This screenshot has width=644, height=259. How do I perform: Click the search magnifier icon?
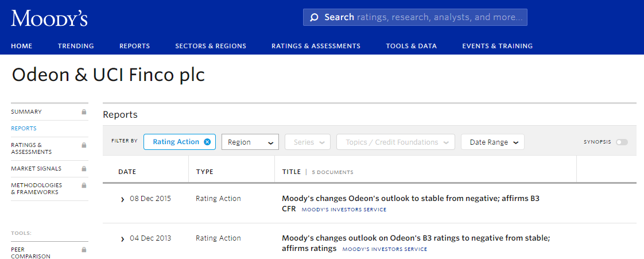click(314, 17)
